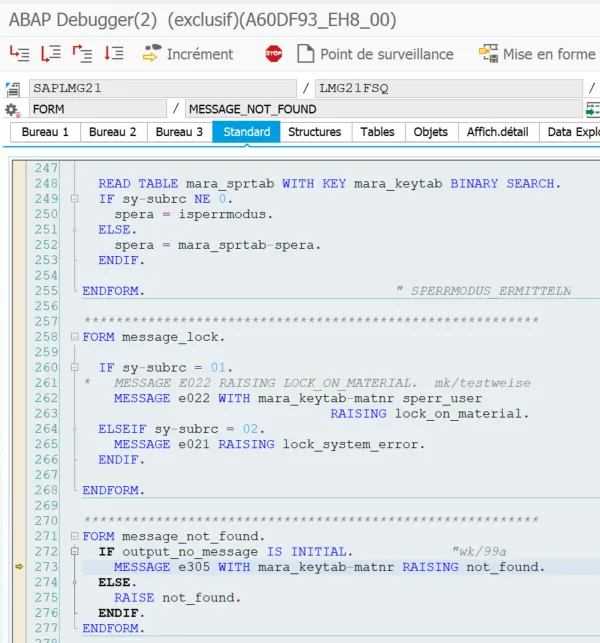Switch to the Bureau 1 tab
This screenshot has height=643, width=600.
coord(45,132)
